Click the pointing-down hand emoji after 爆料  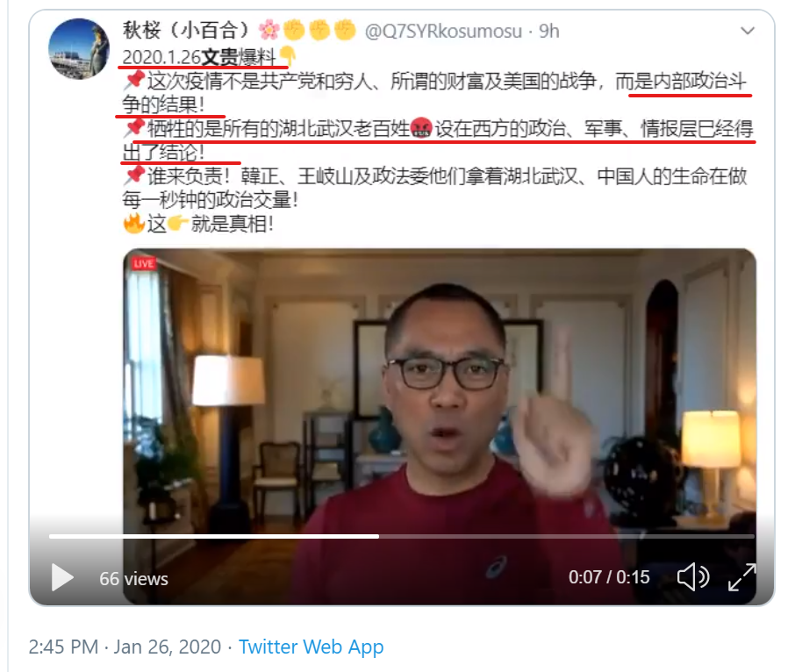[287, 56]
